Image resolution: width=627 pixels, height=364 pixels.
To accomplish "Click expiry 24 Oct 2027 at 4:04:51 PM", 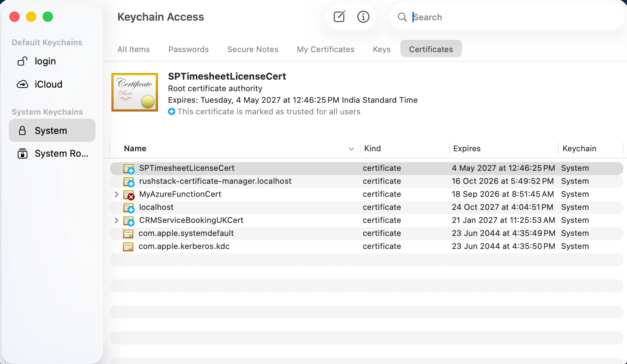I will [x=502, y=207].
